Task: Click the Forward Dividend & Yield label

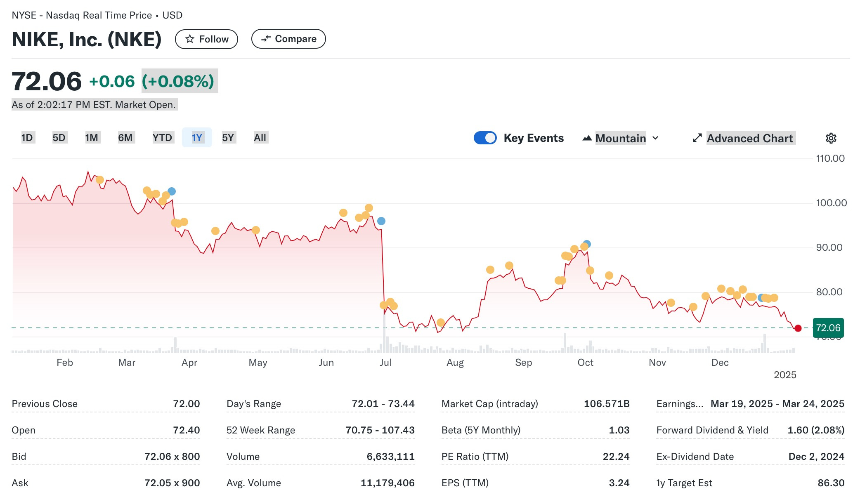Action: pyautogui.click(x=712, y=430)
